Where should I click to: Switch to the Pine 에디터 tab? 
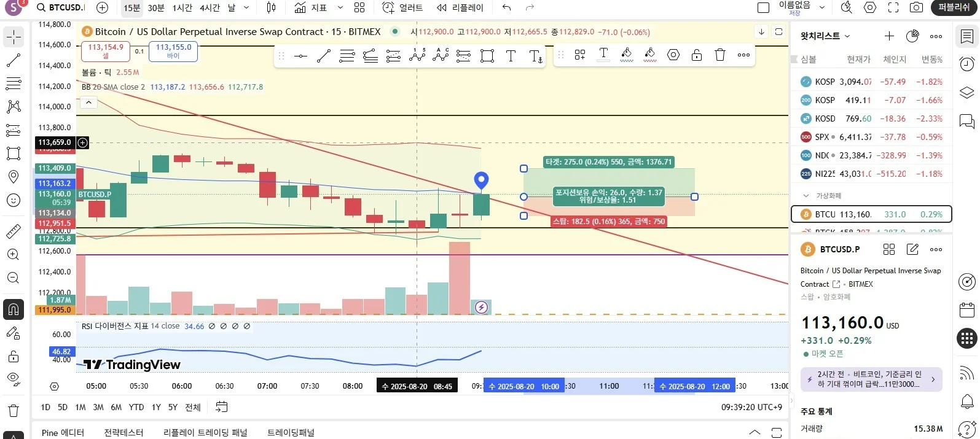point(63,432)
